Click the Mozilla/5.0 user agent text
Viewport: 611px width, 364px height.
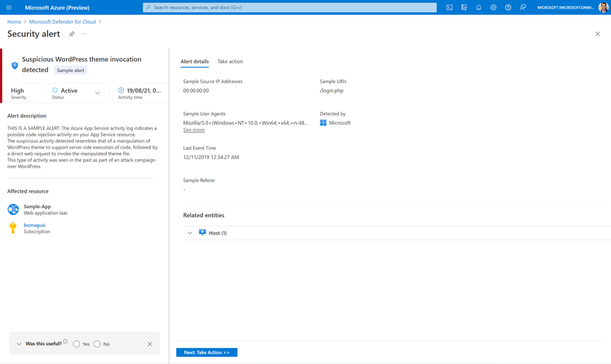click(x=245, y=123)
